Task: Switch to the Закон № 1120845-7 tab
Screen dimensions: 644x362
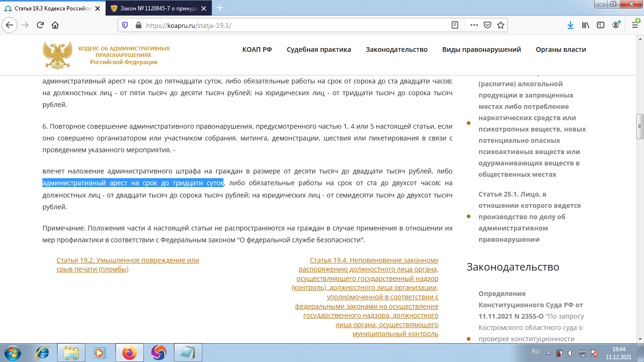Action: click(156, 8)
